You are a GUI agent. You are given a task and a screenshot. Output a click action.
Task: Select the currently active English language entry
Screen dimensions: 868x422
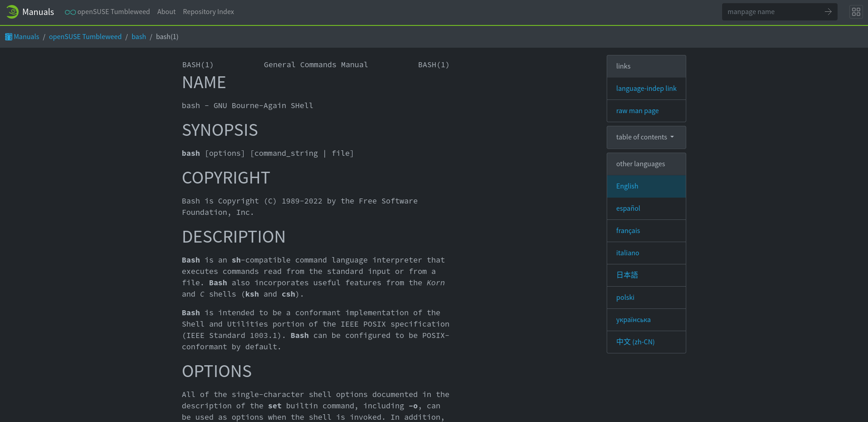tap(627, 186)
